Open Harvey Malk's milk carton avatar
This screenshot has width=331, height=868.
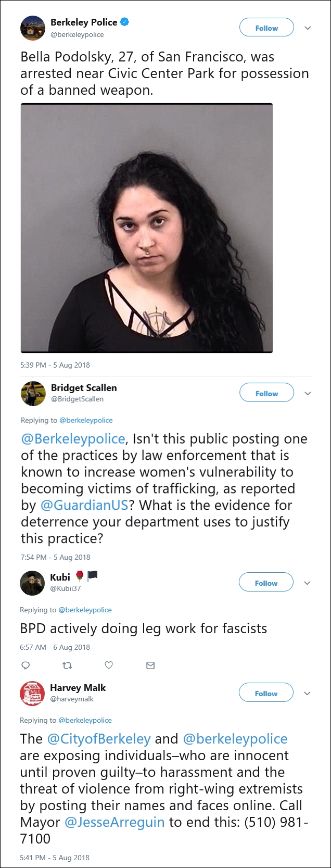click(32, 693)
